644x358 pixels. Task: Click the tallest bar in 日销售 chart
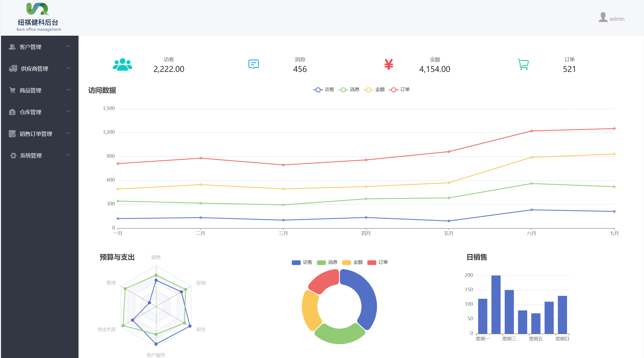tap(496, 304)
